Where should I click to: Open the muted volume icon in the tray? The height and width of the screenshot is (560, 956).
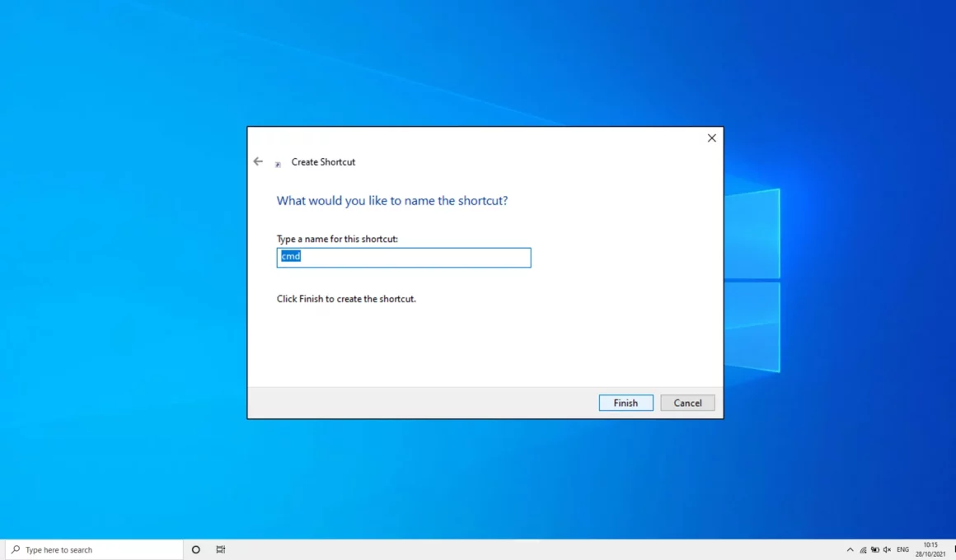click(x=887, y=549)
